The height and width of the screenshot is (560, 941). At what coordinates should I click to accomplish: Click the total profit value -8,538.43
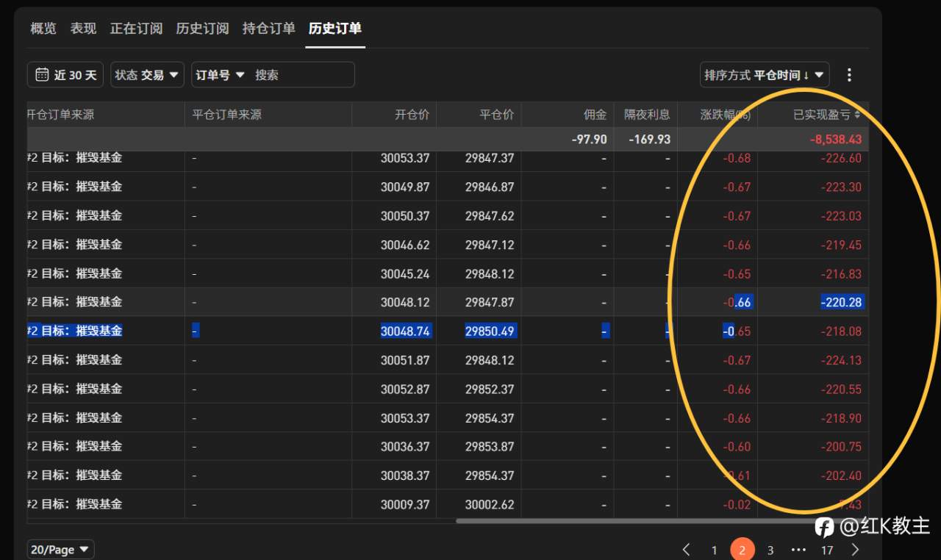coord(836,140)
